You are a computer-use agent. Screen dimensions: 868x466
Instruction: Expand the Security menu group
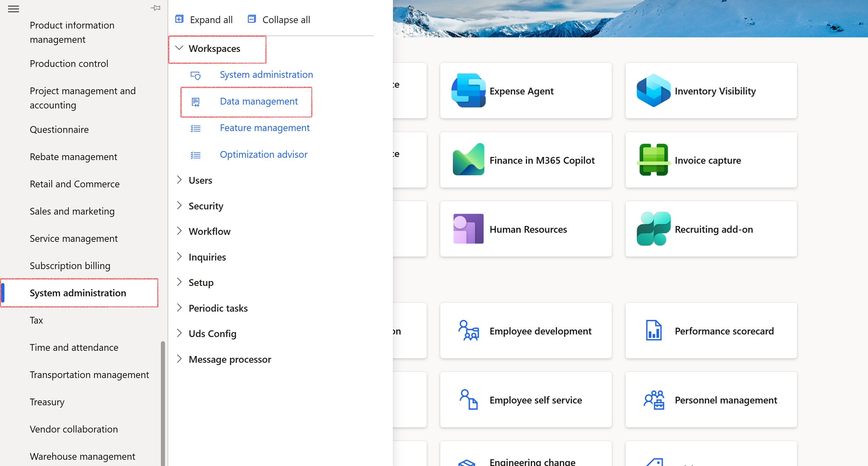click(179, 206)
